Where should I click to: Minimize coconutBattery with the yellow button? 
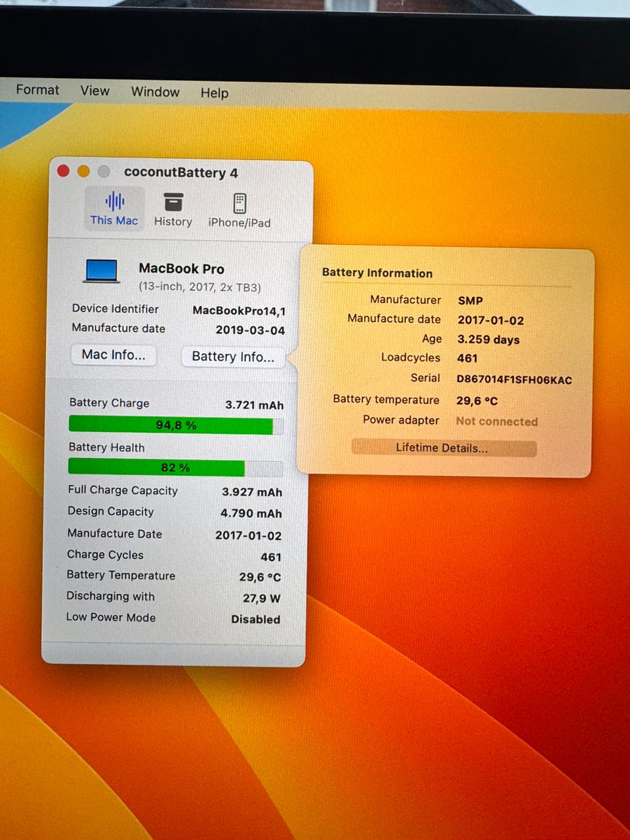pyautogui.click(x=83, y=171)
